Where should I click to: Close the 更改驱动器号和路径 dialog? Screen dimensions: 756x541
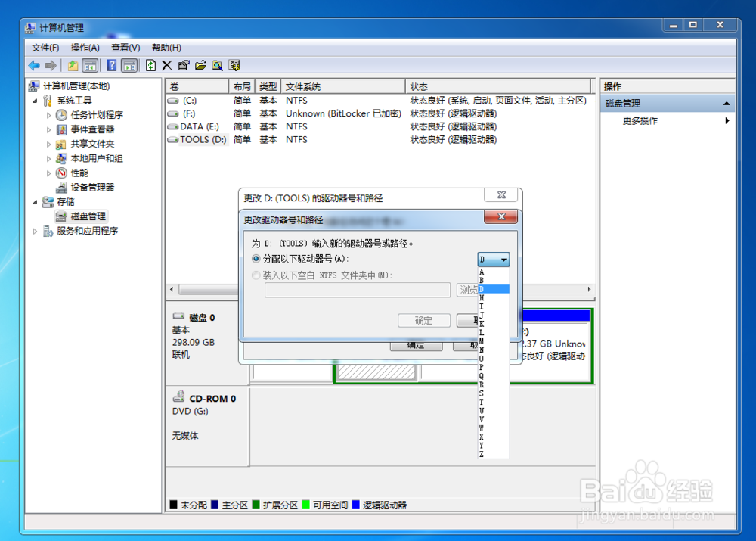[x=501, y=216]
